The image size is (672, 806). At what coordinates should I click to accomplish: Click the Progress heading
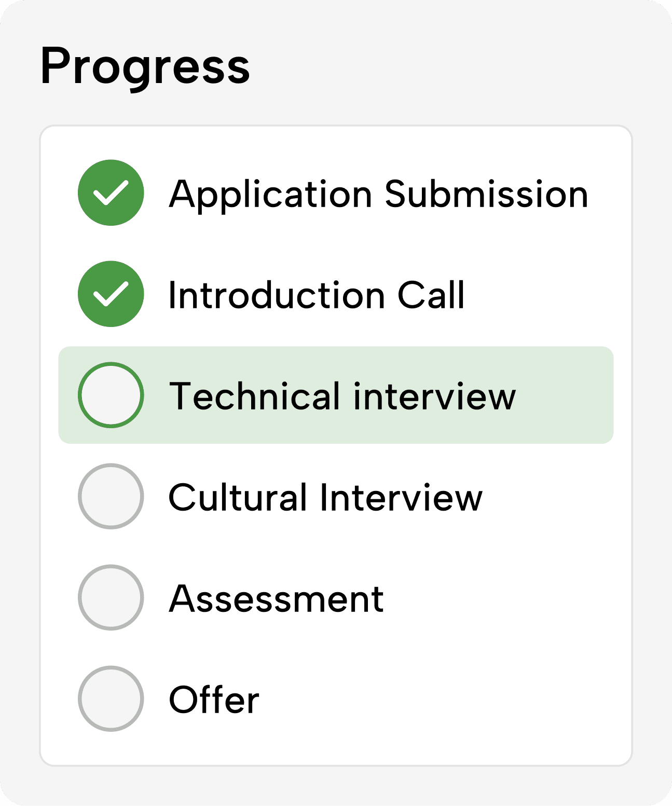[x=145, y=67]
